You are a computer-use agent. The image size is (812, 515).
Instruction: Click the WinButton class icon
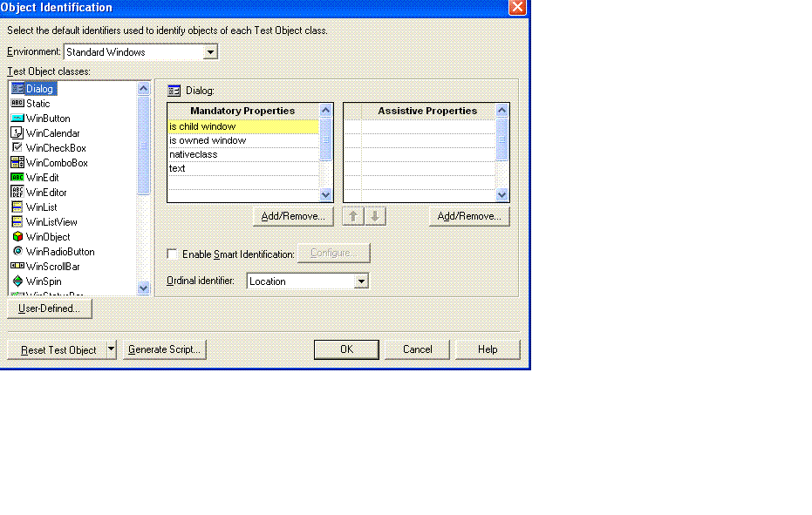tap(17, 118)
